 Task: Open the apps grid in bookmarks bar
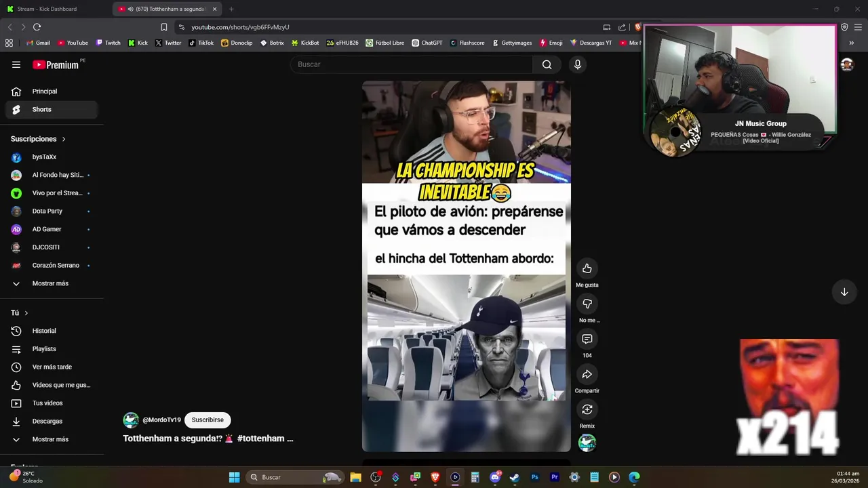pyautogui.click(x=9, y=43)
